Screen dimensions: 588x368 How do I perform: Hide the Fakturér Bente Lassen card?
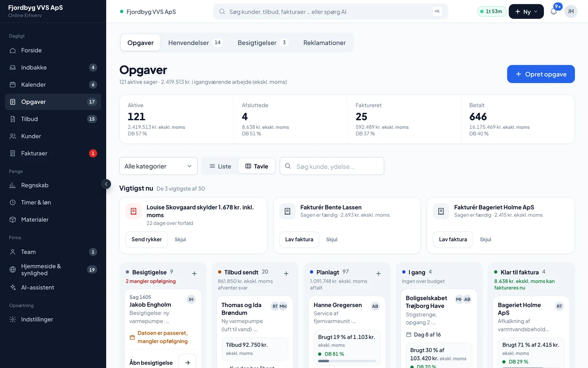click(x=332, y=239)
